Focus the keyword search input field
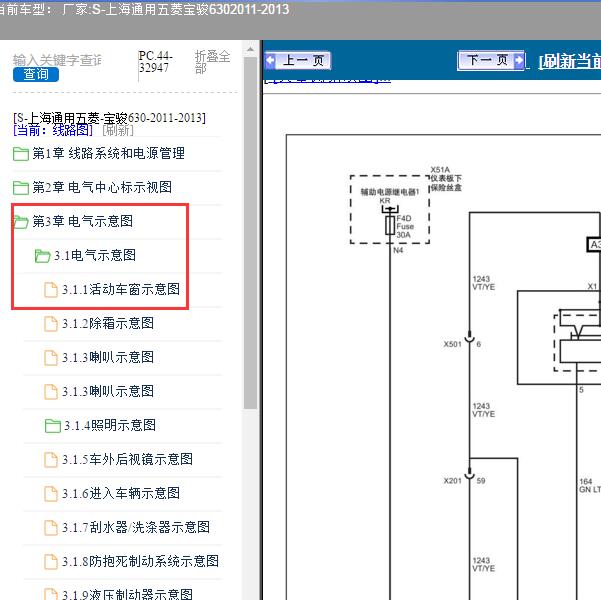Viewport: 601px width, 600px height. click(57, 60)
